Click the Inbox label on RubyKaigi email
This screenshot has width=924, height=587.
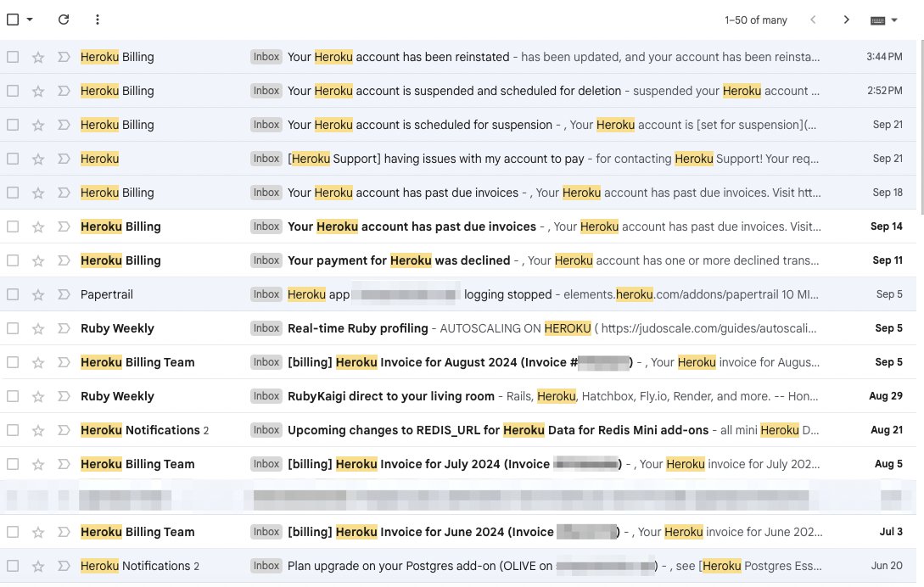click(x=266, y=397)
